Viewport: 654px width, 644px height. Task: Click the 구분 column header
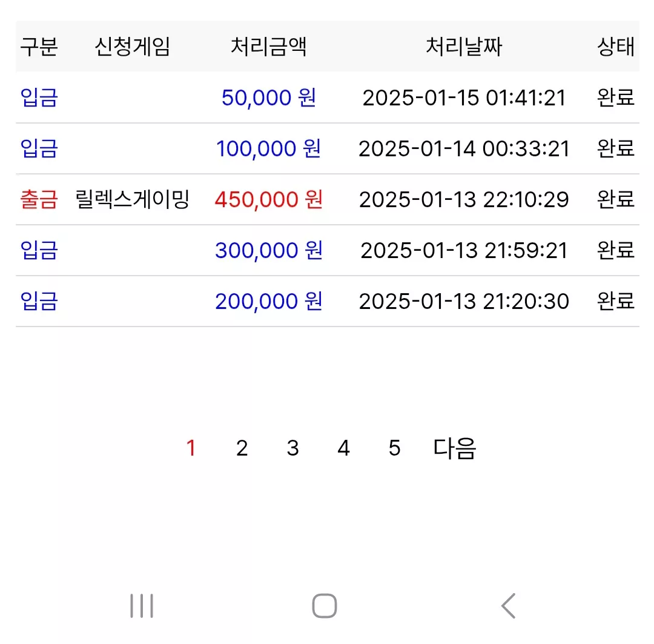(x=39, y=46)
